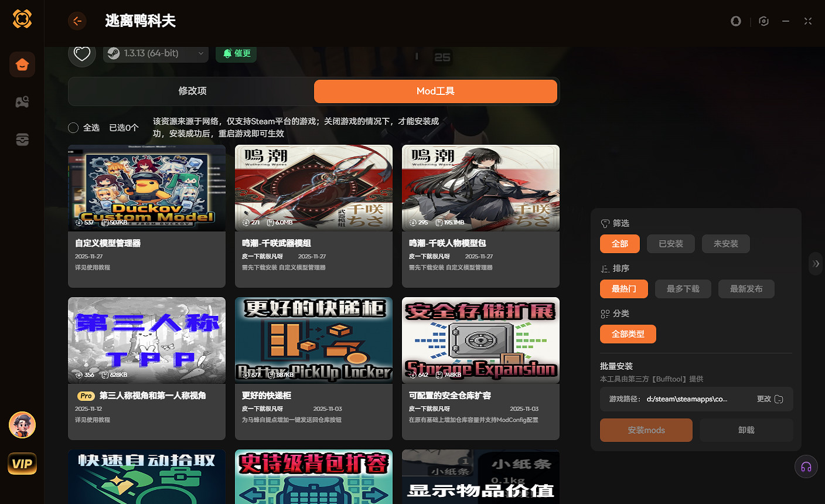Open the customer service headset icon
The height and width of the screenshot is (504, 825).
tap(806, 466)
